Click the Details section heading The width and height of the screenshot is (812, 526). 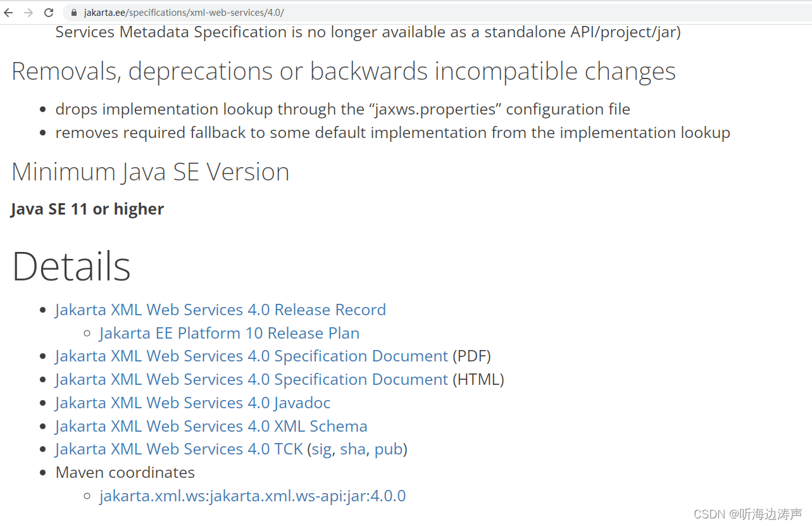[71, 266]
